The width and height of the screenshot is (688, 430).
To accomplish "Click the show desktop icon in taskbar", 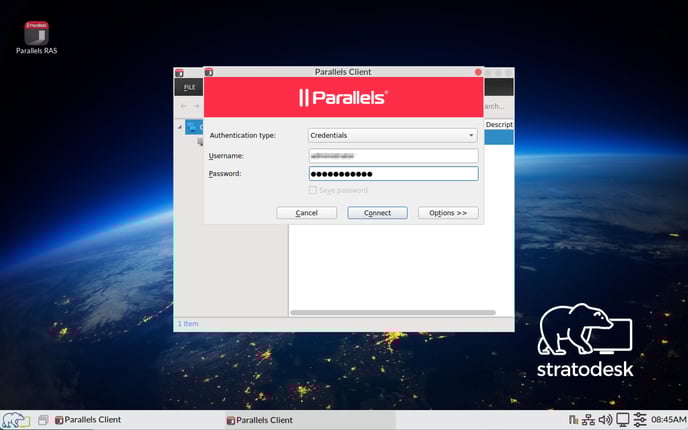I will [x=43, y=420].
